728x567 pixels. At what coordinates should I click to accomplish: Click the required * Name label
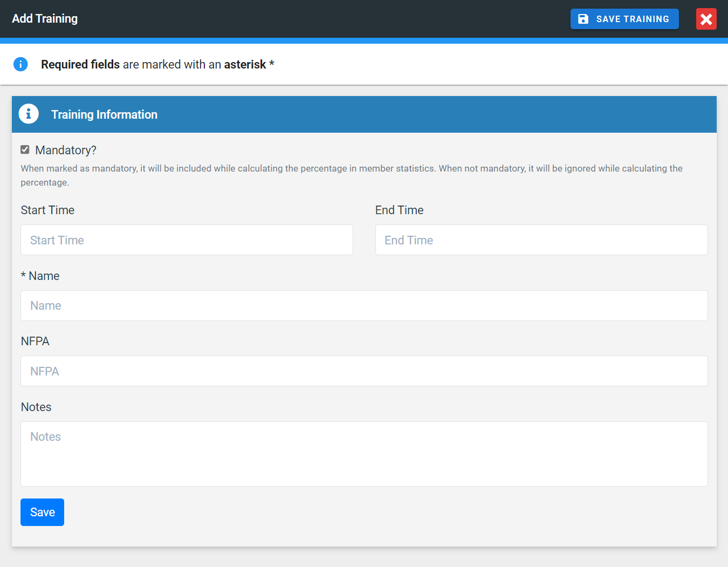40,276
